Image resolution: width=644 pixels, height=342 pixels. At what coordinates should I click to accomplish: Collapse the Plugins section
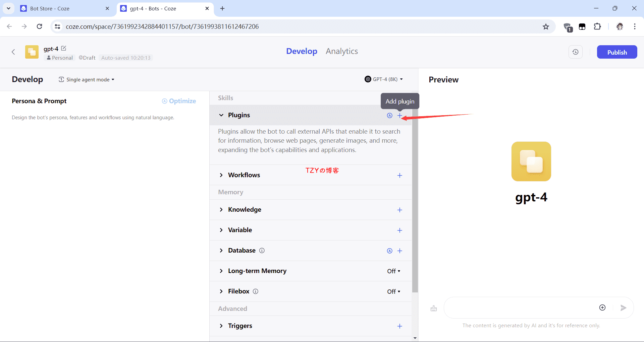coord(221,115)
